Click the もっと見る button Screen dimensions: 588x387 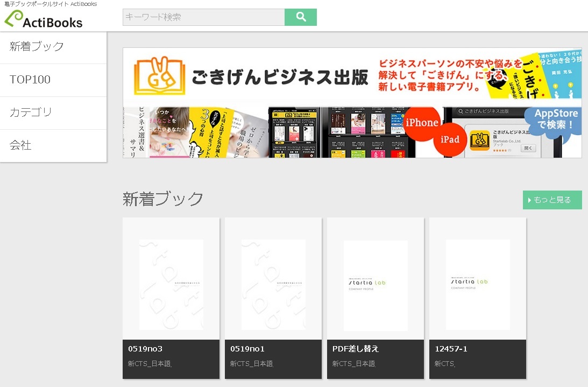552,200
